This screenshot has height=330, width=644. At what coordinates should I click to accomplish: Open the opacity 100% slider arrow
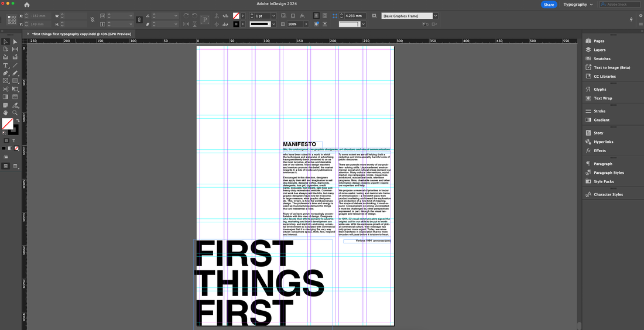coord(306,24)
